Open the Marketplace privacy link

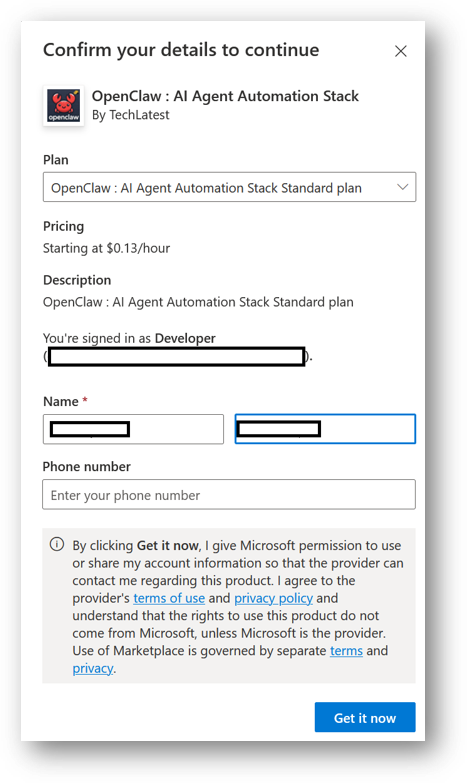point(93,668)
